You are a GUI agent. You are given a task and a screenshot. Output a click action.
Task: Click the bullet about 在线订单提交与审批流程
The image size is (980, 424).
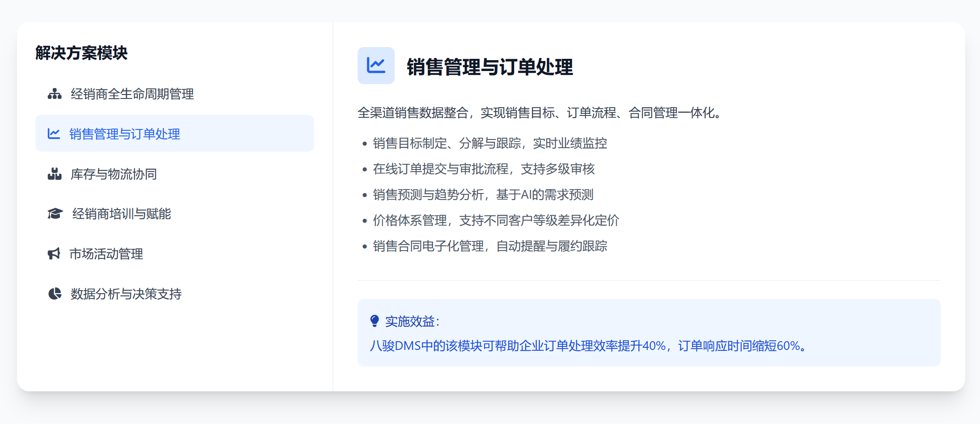[484, 169]
